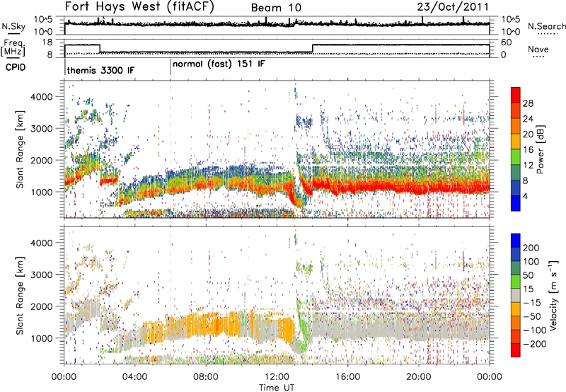The height and width of the screenshot is (392, 566).
Task: Click the '04:00' time tick label
Action: [x=134, y=377]
